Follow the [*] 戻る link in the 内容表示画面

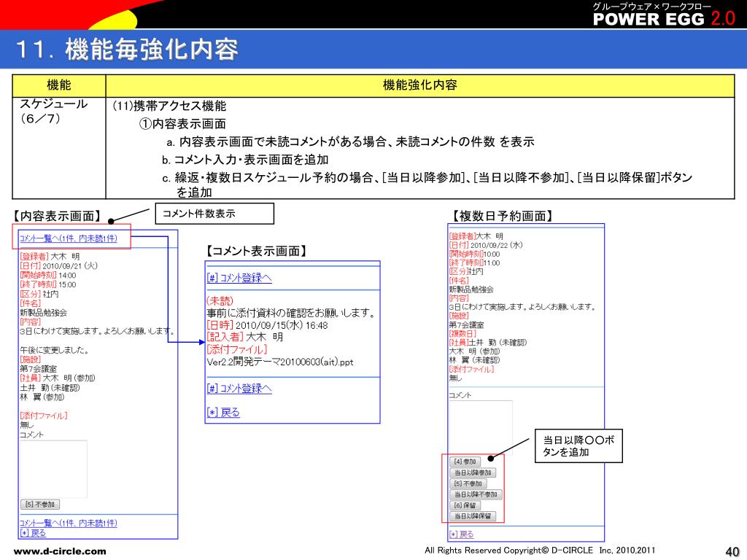tap(33, 533)
